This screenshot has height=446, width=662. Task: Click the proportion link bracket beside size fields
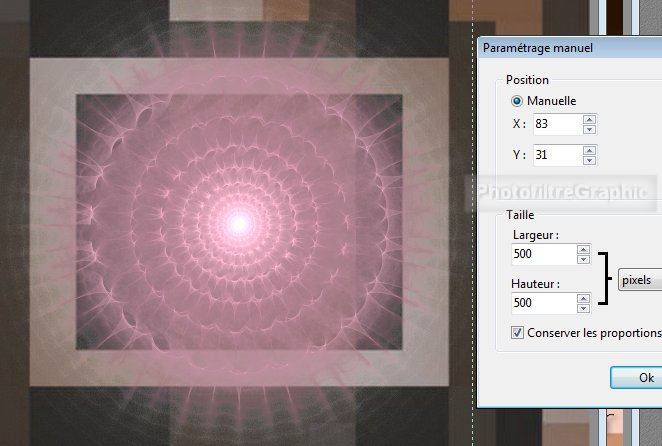[x=602, y=279]
